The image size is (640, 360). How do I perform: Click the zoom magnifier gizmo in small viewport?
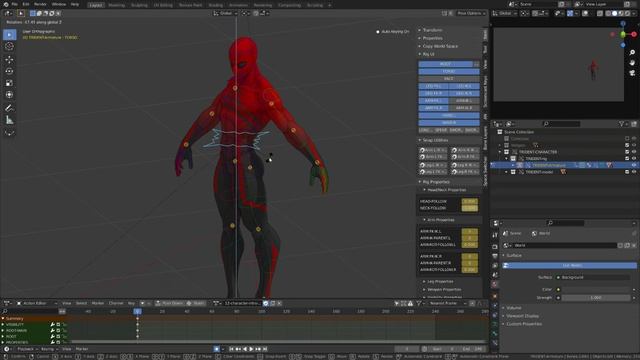coord(632,53)
